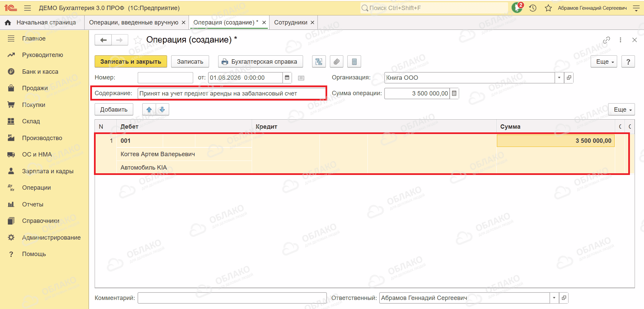This screenshot has width=644, height=309.
Task: Open the Зарплата и кадры section
Action: pos(44,171)
